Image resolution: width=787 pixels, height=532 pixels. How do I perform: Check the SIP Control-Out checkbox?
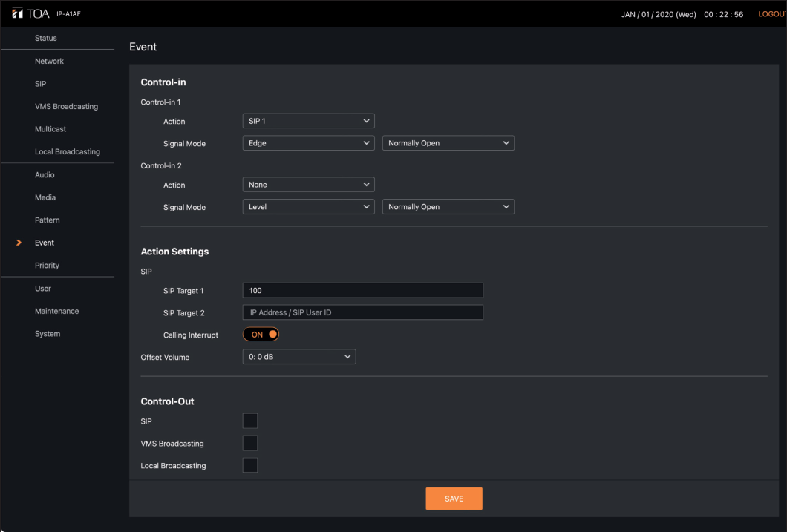pos(250,421)
